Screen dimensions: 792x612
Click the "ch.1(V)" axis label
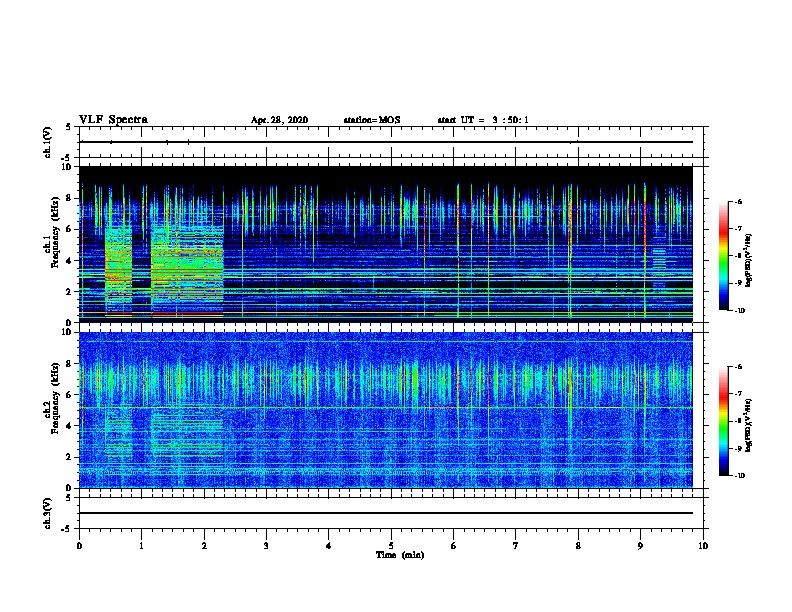pos(48,142)
